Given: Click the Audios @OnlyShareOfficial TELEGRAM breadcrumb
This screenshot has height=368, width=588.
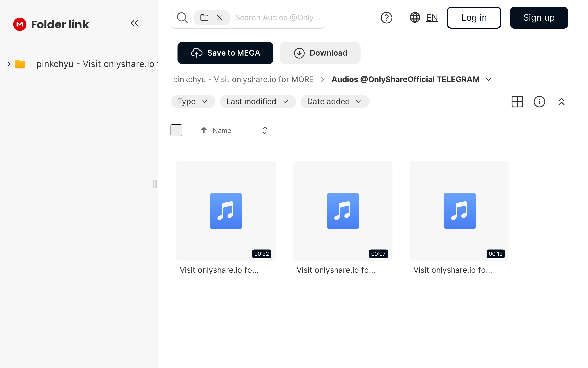Looking at the screenshot, I should tap(406, 79).
